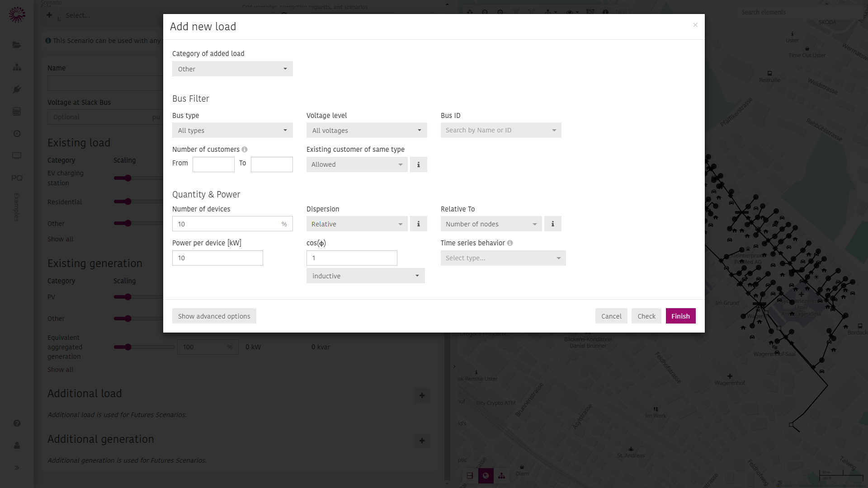Open Category of added load dropdown
The width and height of the screenshot is (868, 488).
[x=232, y=69]
